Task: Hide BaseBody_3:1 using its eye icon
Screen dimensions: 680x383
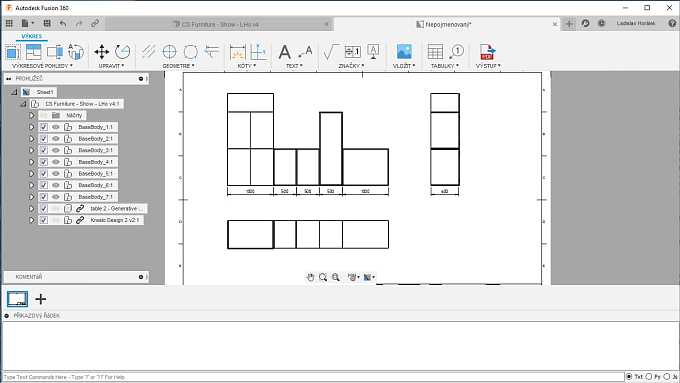Action: [x=56, y=151]
